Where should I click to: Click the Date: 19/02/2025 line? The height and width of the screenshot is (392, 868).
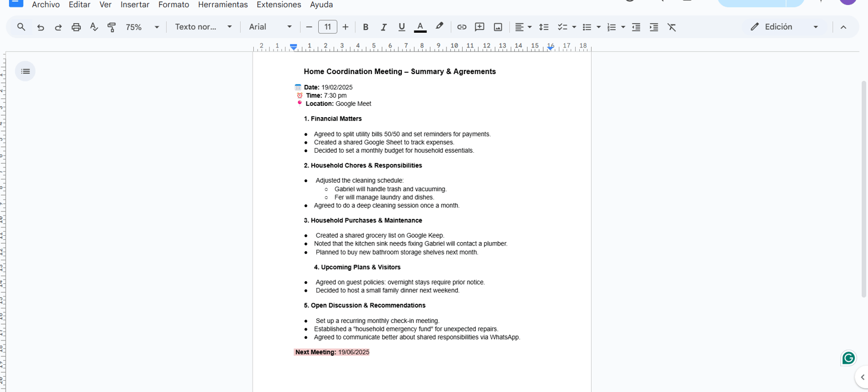pyautogui.click(x=328, y=87)
